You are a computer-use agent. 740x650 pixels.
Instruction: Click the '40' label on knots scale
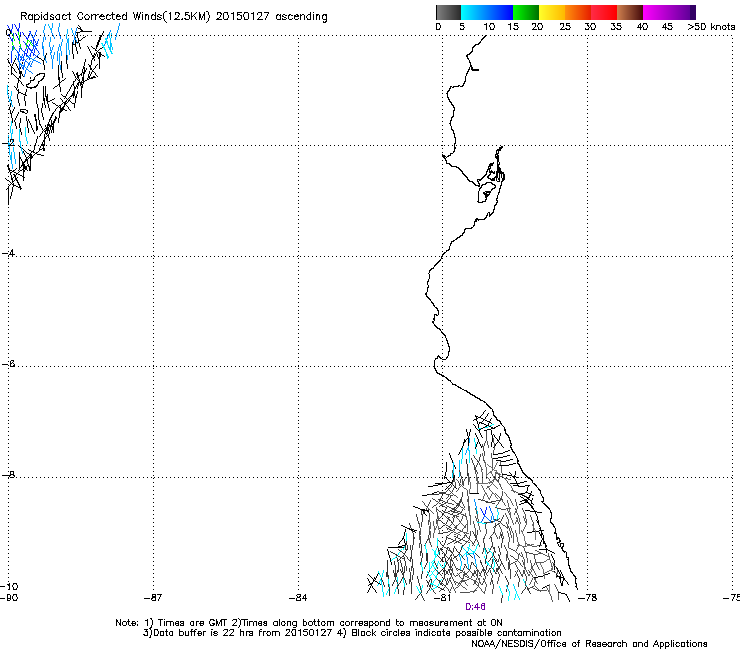pos(642,27)
